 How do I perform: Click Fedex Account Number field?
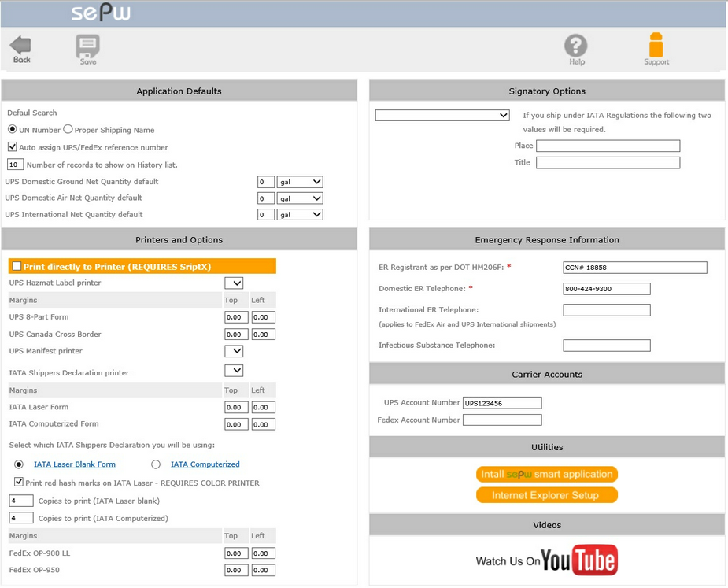(x=502, y=420)
